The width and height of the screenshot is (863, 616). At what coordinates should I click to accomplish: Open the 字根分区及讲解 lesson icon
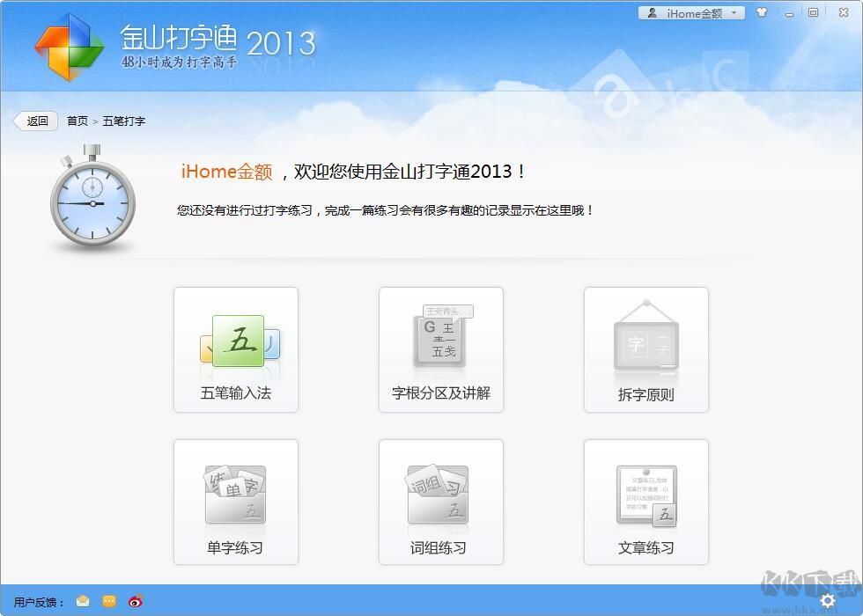click(440, 348)
